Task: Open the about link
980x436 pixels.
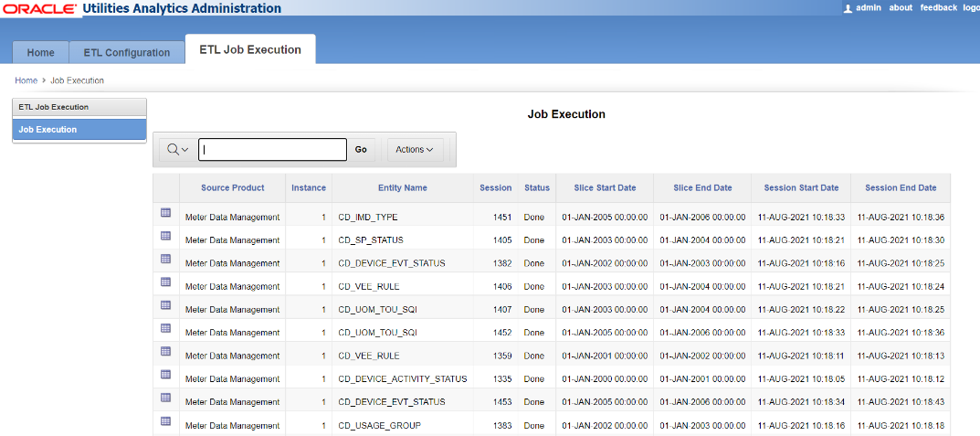Action: 901,7
